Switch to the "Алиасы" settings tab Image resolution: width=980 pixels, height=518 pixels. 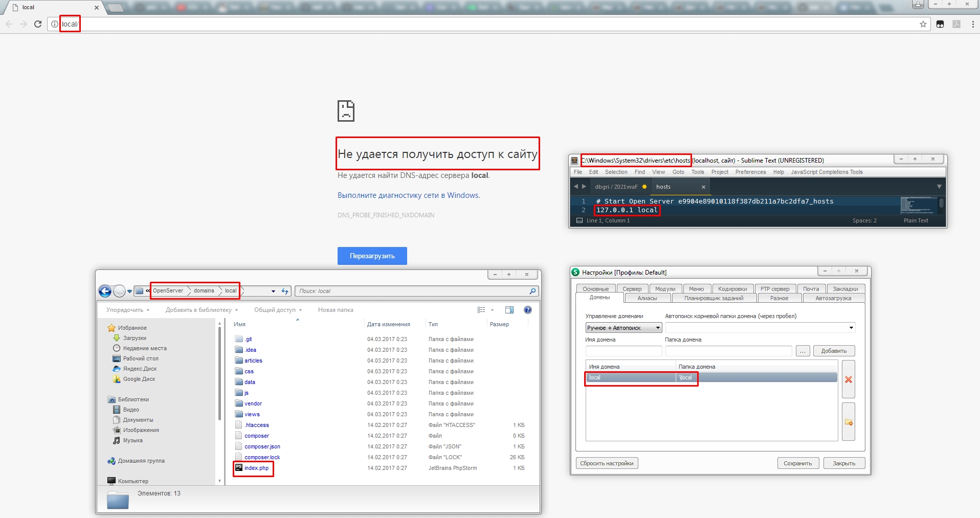pyautogui.click(x=647, y=298)
